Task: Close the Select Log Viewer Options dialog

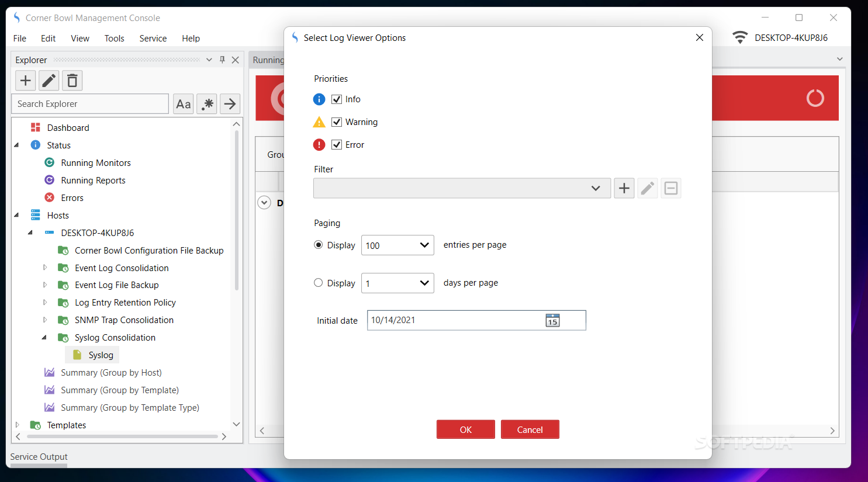Action: tap(700, 37)
